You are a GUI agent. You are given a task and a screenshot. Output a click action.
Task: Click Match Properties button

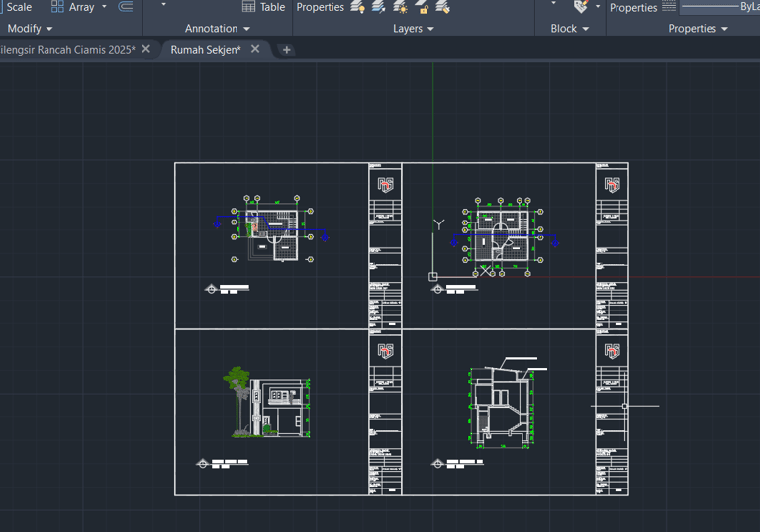pos(633,7)
